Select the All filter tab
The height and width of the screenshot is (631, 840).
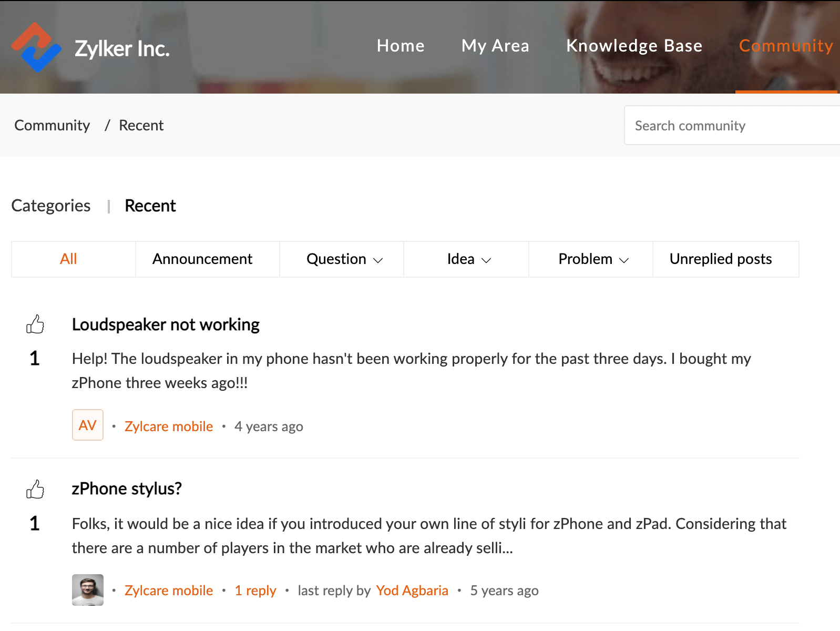pyautogui.click(x=68, y=259)
